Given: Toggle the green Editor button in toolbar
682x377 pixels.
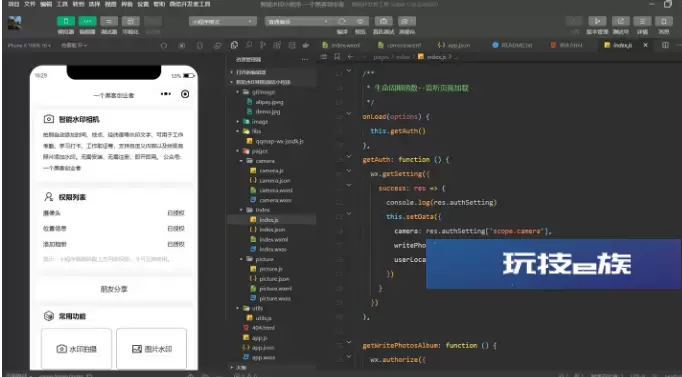Looking at the screenshot, I should point(87,21).
